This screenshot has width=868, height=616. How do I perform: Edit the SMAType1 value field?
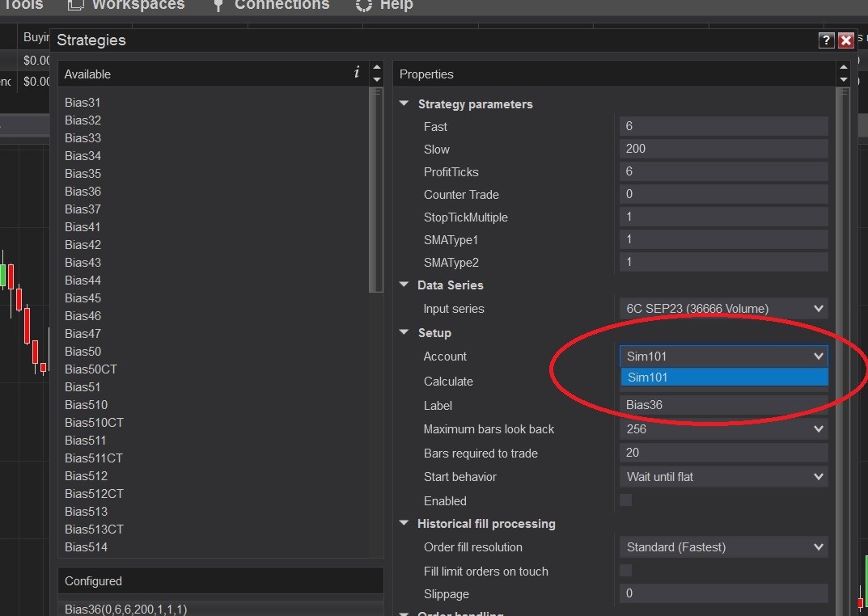pyautogui.click(x=723, y=239)
